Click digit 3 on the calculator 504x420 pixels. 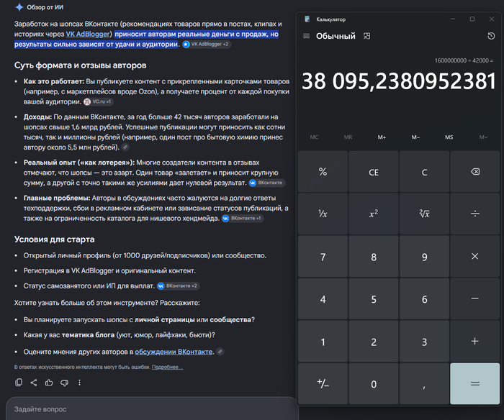point(424,341)
